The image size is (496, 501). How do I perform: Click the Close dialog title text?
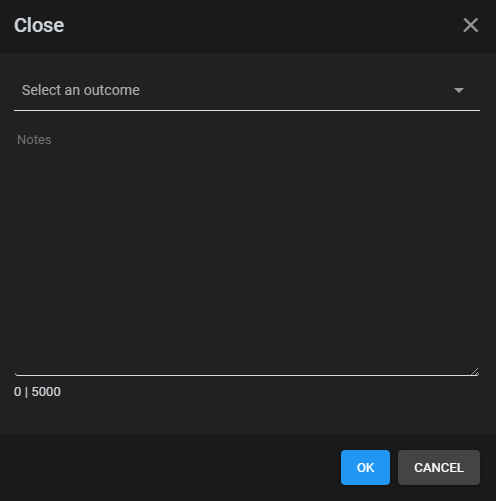39,25
